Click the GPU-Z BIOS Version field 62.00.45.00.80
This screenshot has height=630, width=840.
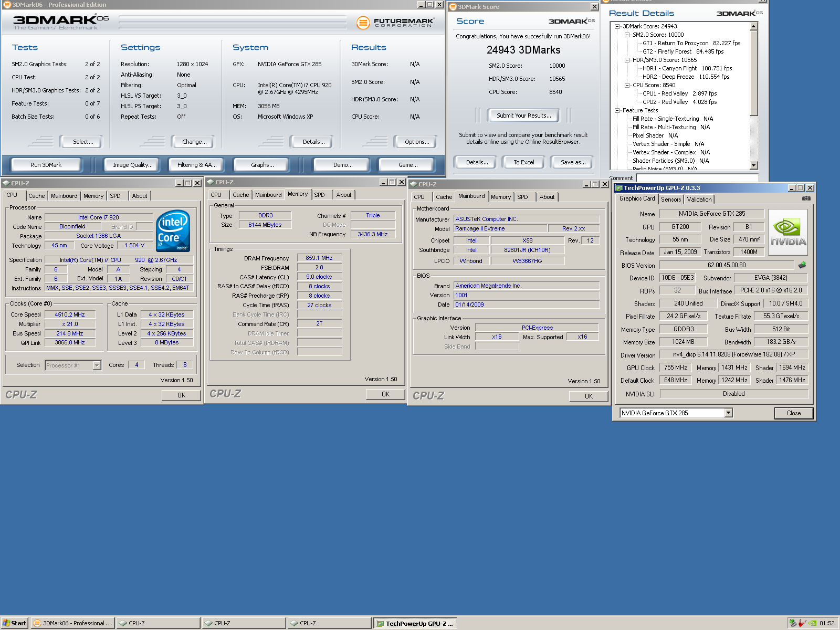727,265
